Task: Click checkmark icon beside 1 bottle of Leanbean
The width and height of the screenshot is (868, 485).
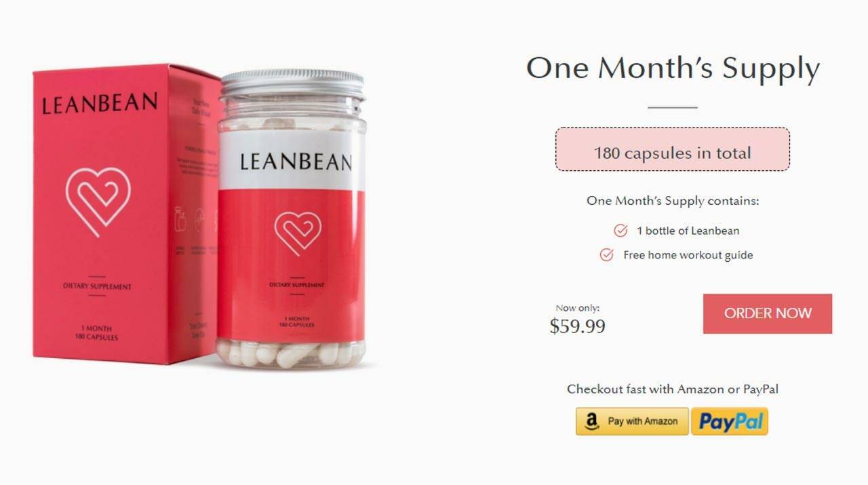Action: (x=620, y=231)
